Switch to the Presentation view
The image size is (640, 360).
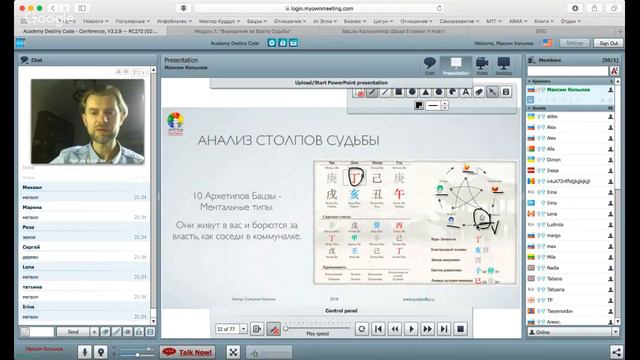tap(456, 66)
